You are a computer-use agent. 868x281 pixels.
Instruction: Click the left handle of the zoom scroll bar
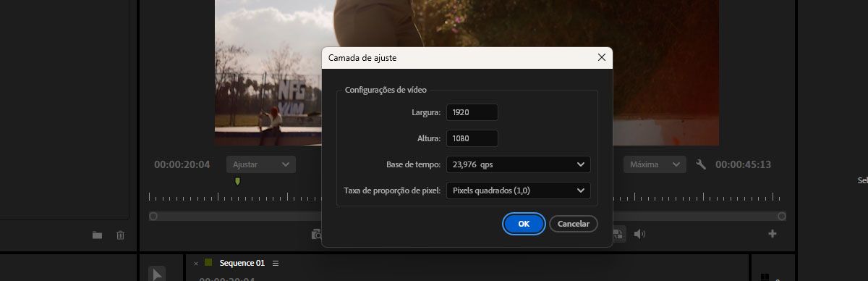pyautogui.click(x=153, y=216)
